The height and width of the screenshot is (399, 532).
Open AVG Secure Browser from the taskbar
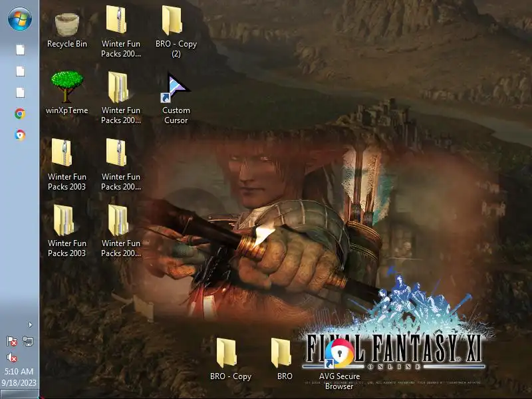(20, 135)
